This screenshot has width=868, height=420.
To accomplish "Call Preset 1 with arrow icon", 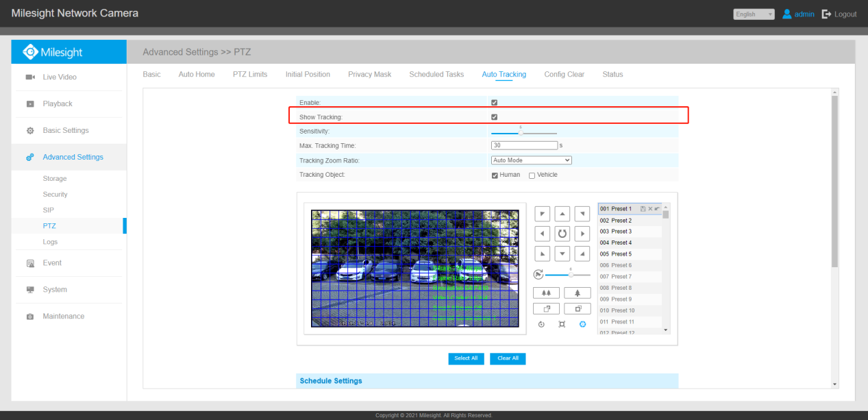I will pos(657,208).
